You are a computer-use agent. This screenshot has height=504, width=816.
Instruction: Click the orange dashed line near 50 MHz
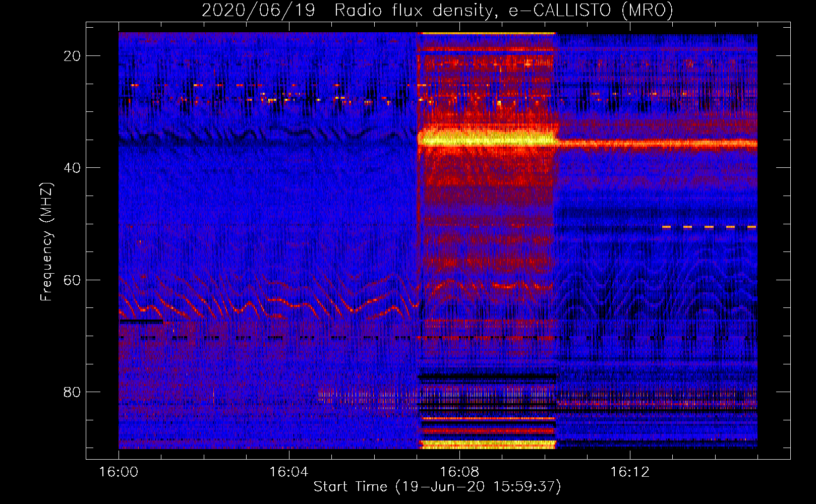(709, 227)
